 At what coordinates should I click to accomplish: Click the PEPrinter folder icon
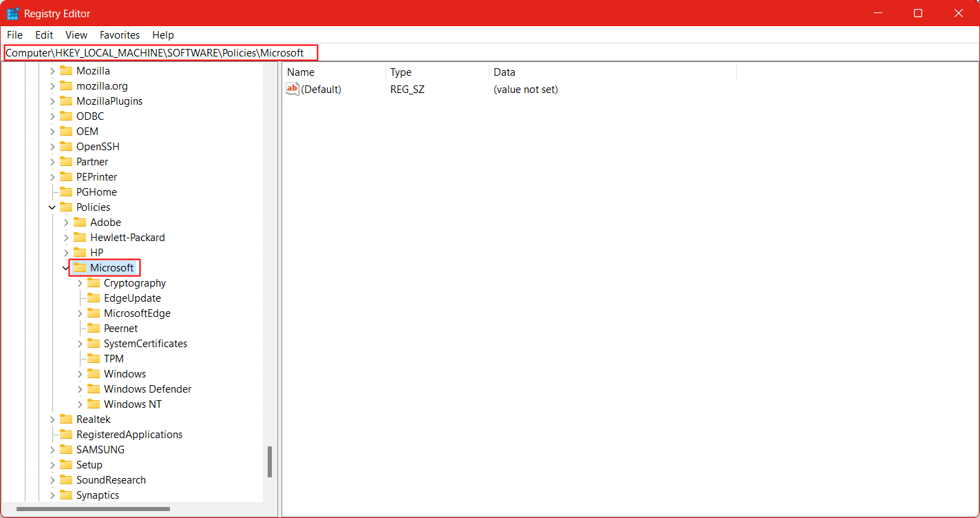tap(66, 177)
